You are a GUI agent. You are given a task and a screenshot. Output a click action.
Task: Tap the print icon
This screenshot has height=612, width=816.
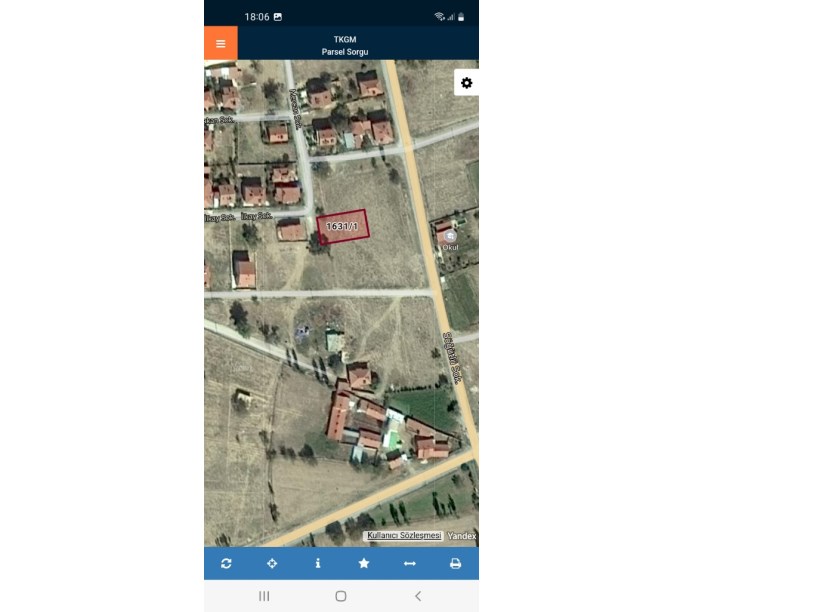click(x=455, y=563)
